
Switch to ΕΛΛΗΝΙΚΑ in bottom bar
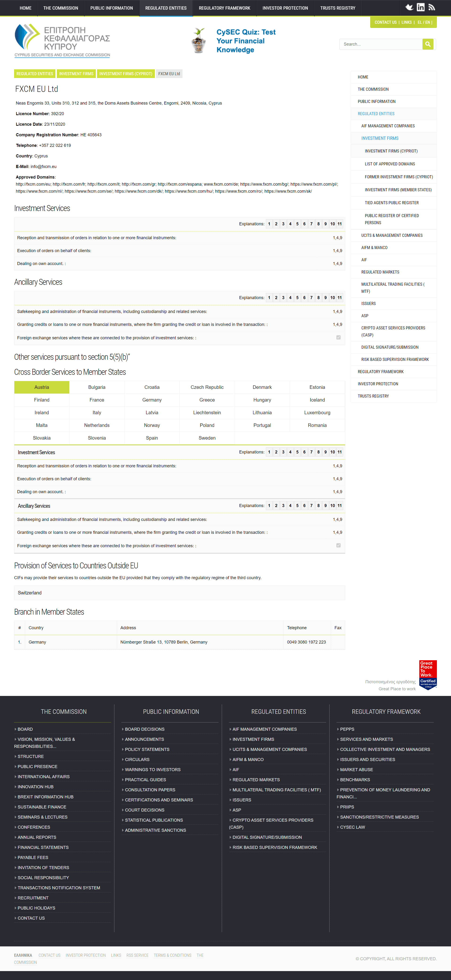pyautogui.click(x=23, y=955)
